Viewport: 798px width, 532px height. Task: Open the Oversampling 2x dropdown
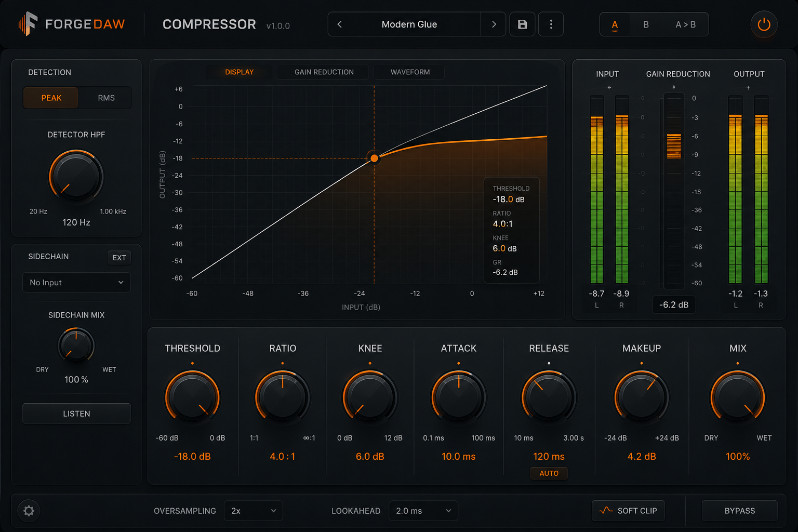pos(254,511)
